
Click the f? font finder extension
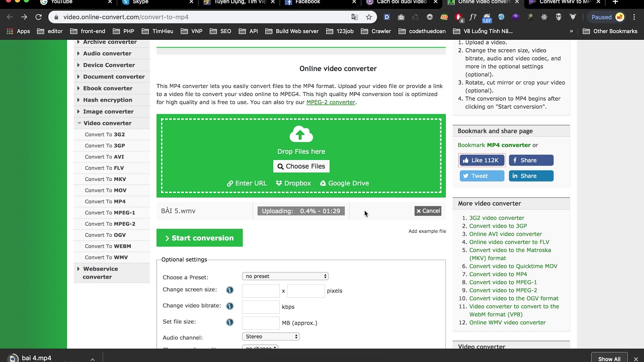[x=472, y=17]
